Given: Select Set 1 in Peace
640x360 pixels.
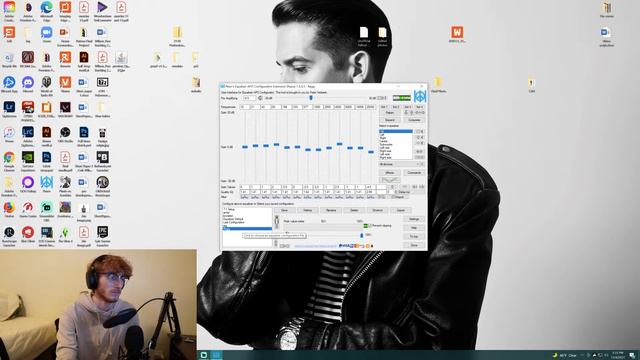Looking at the screenshot, I should pyautogui.click(x=384, y=107).
